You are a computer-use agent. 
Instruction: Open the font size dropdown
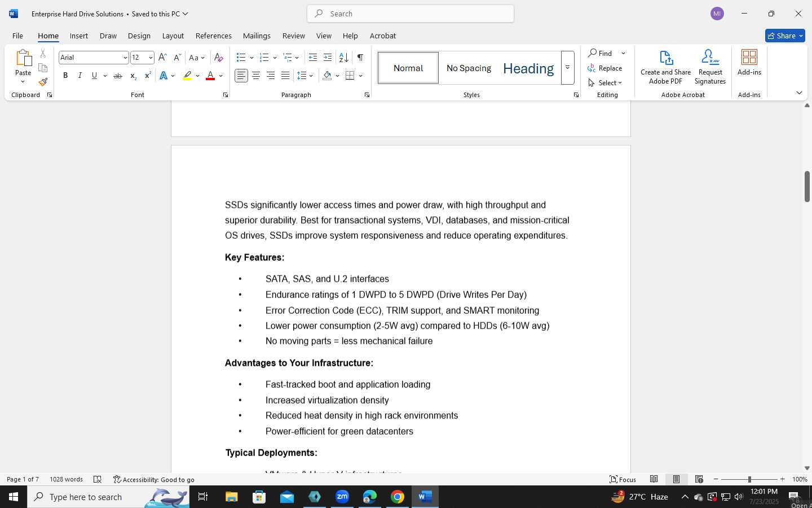(151, 58)
